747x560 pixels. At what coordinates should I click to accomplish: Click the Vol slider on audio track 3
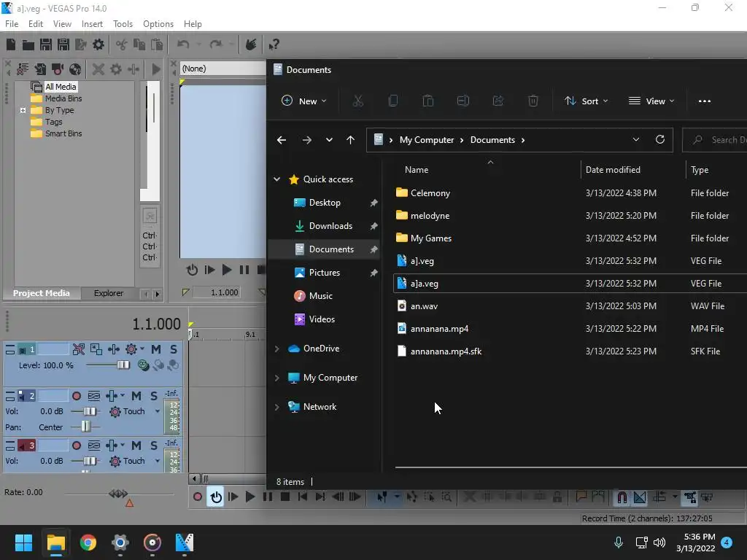(90, 461)
